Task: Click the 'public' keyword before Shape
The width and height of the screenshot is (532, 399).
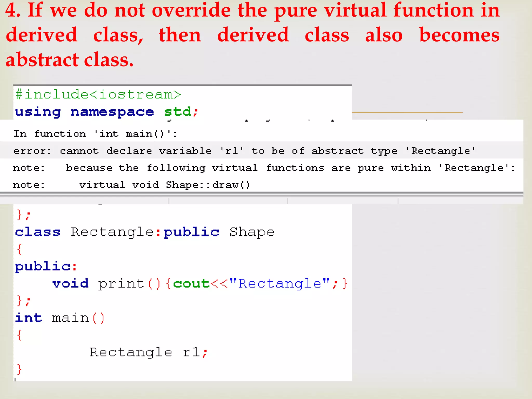Action: tap(191, 232)
